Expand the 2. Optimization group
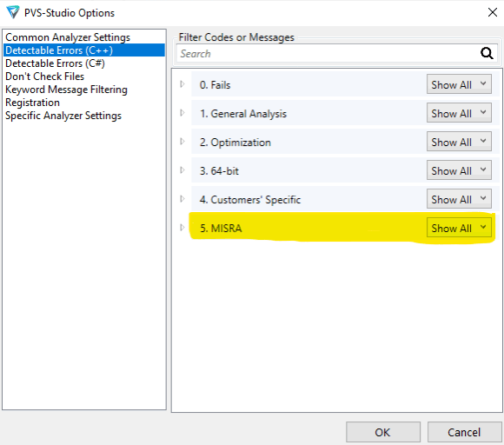This screenshot has width=504, height=445. tap(182, 142)
